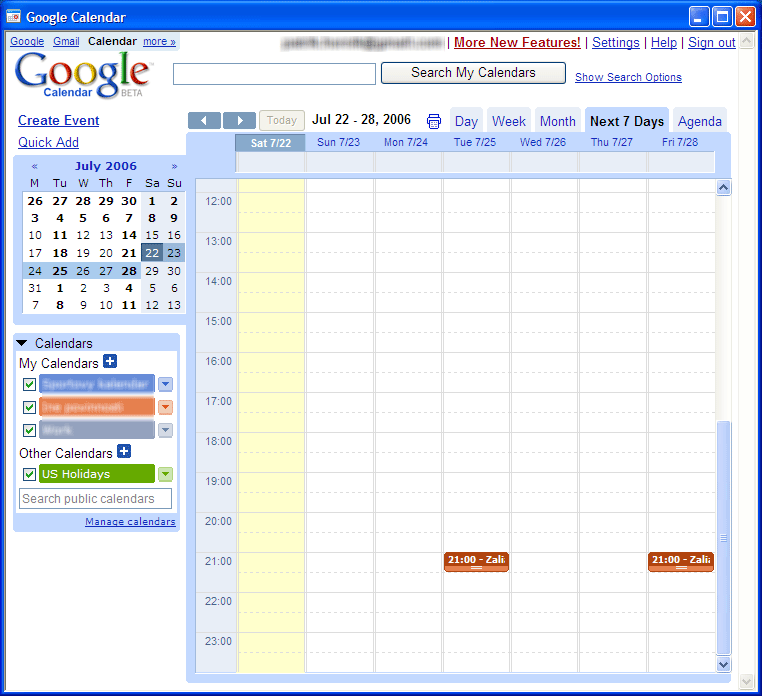Add a calendar under Other Calendars
This screenshot has height=696, width=762.
click(124, 452)
